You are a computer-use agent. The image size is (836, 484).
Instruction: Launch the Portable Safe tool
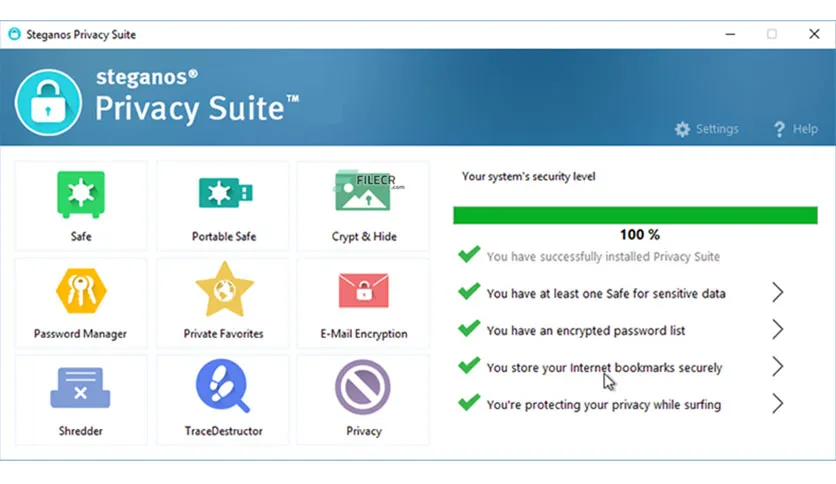coord(225,193)
